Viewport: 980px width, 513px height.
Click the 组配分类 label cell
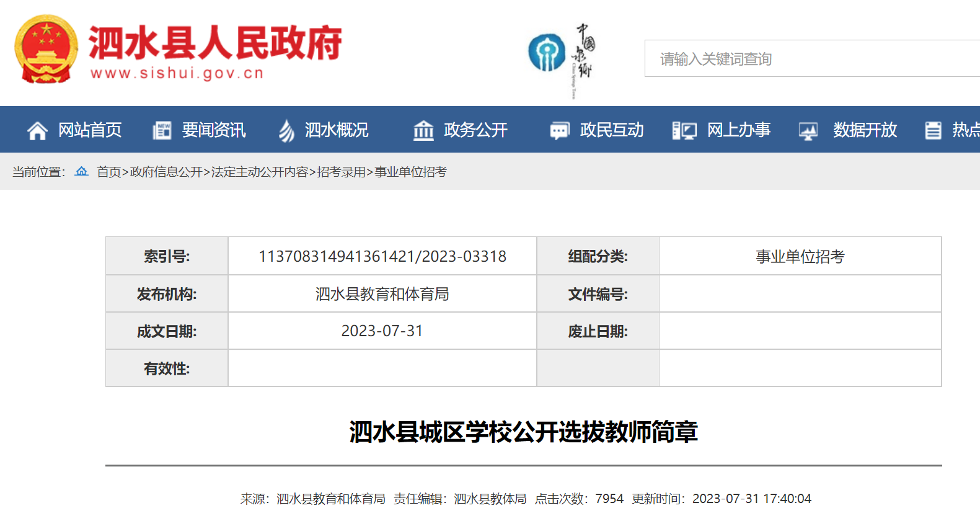(x=598, y=256)
